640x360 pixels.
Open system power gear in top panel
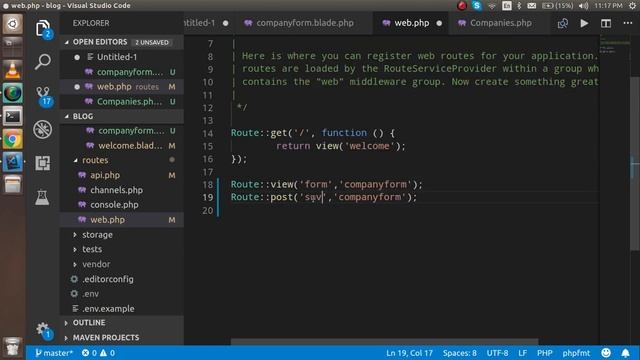(x=632, y=6)
